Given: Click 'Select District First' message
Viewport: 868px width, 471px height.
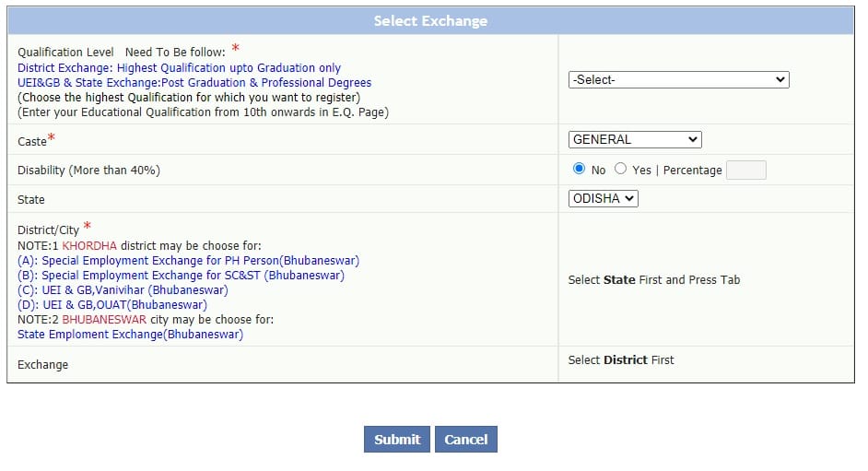Looking at the screenshot, I should 620,360.
